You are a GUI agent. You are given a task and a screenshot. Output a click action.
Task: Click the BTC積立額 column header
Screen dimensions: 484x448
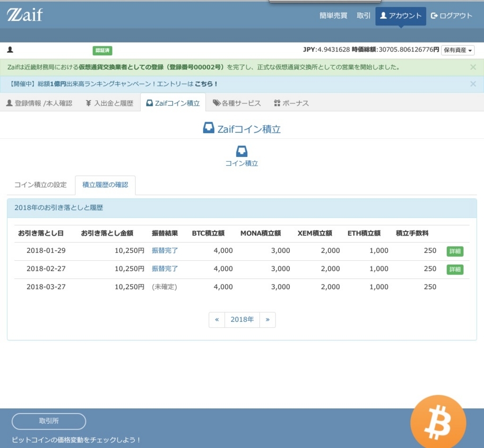click(x=208, y=233)
